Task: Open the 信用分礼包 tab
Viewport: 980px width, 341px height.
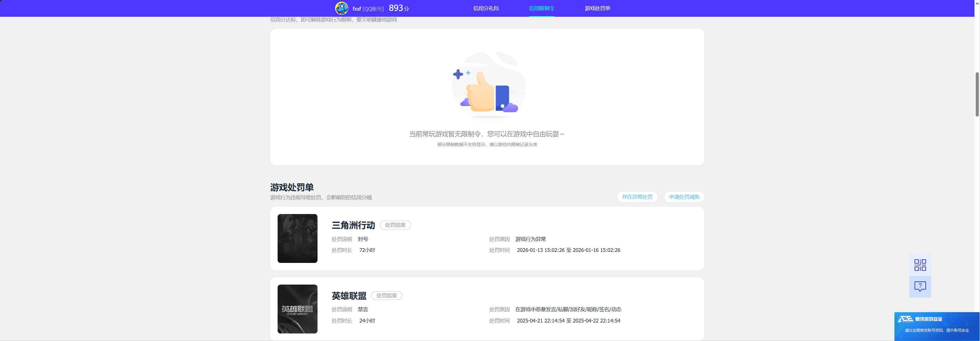Action: (x=486, y=8)
